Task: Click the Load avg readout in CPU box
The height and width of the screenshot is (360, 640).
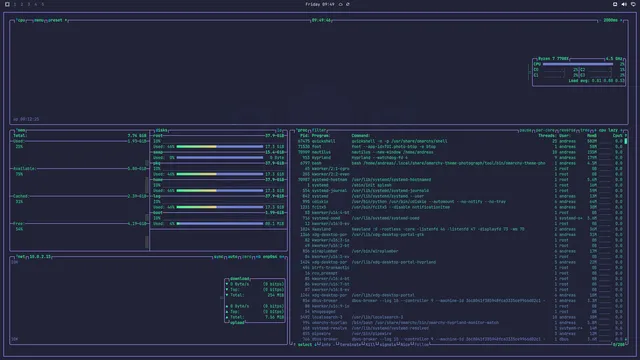Action: tap(596, 81)
